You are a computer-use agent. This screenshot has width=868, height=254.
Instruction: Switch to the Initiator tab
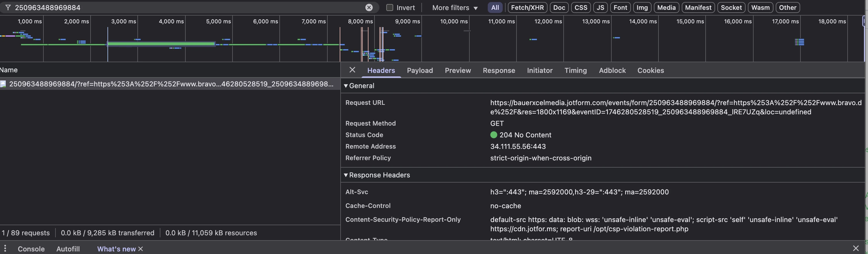(x=539, y=70)
